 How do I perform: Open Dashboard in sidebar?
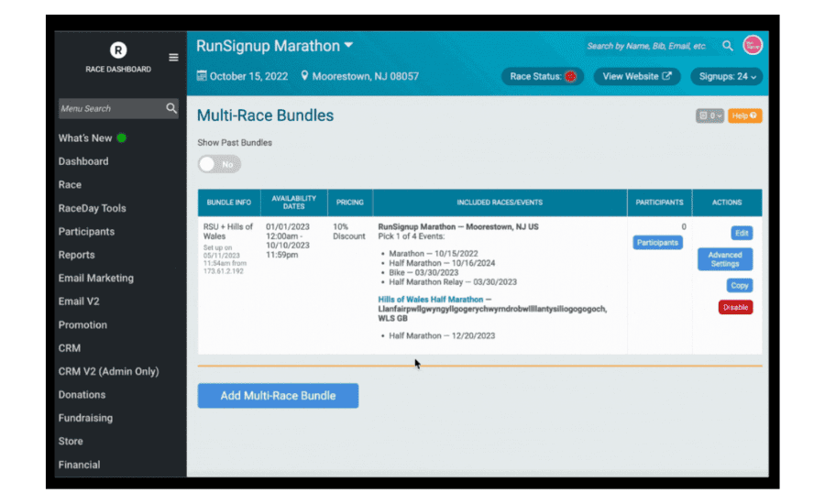point(83,161)
